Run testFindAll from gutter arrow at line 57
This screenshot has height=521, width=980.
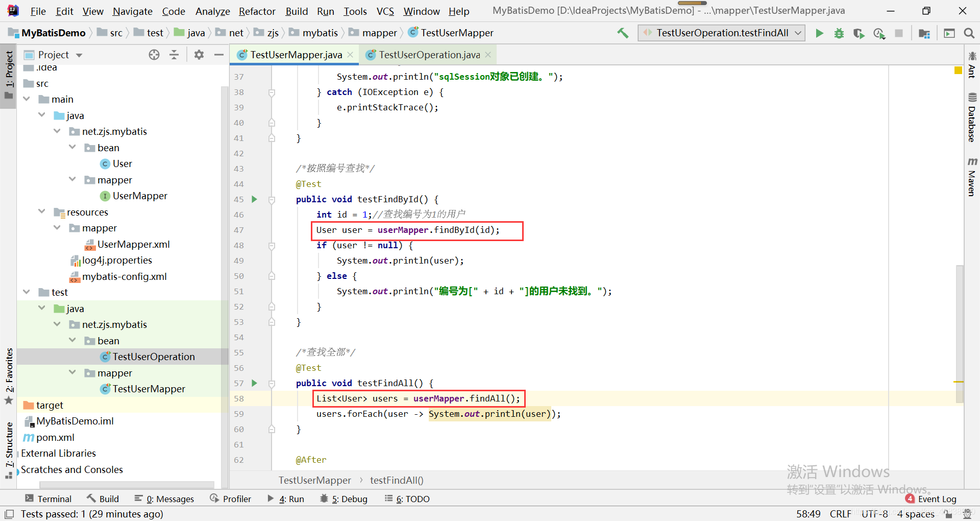coord(254,383)
